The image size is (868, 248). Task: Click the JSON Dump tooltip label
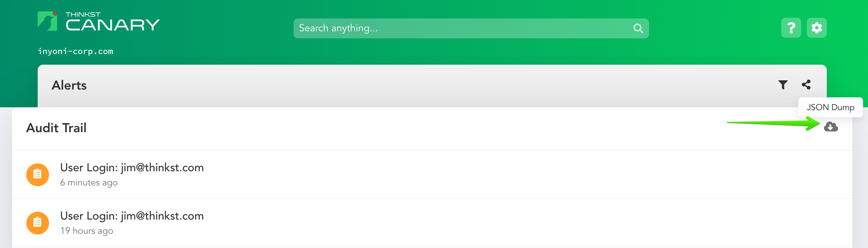click(830, 107)
